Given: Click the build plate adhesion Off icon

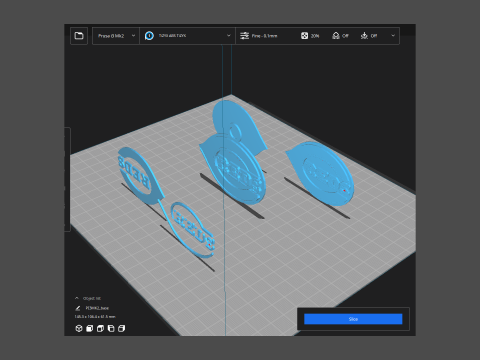Looking at the screenshot, I should tap(364, 36).
